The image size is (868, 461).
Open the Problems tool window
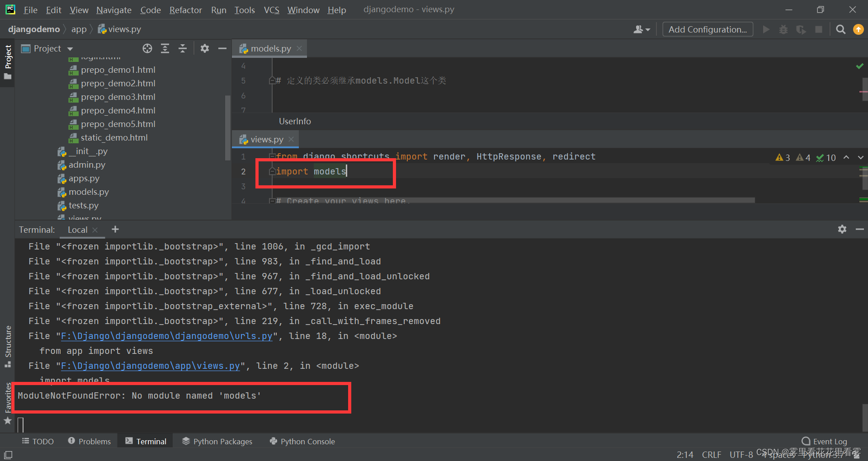(89, 441)
